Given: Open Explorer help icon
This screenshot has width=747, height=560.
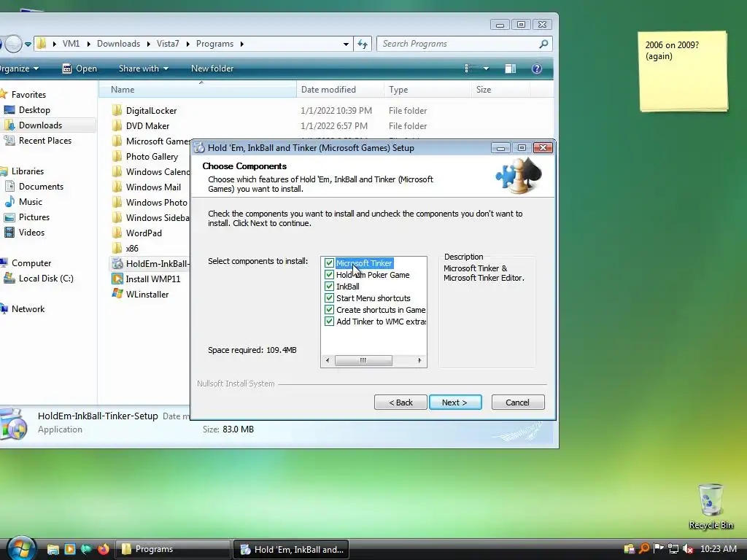Looking at the screenshot, I should click(537, 69).
